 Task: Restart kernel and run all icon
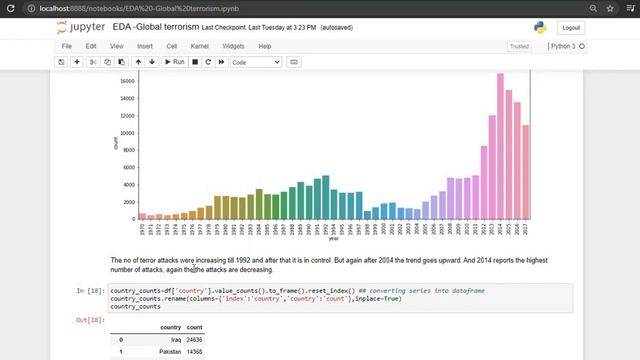tap(221, 62)
